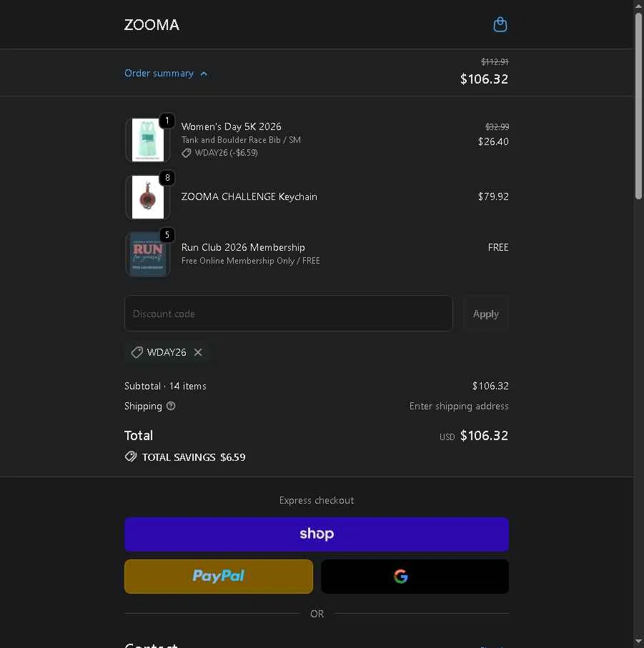Click the scroll up arrow

coord(638,6)
